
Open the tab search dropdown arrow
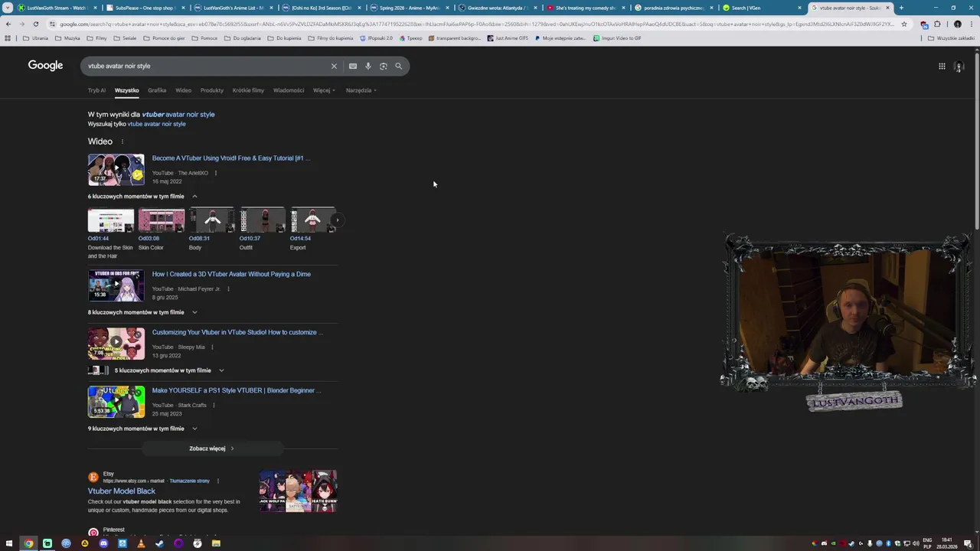point(8,8)
